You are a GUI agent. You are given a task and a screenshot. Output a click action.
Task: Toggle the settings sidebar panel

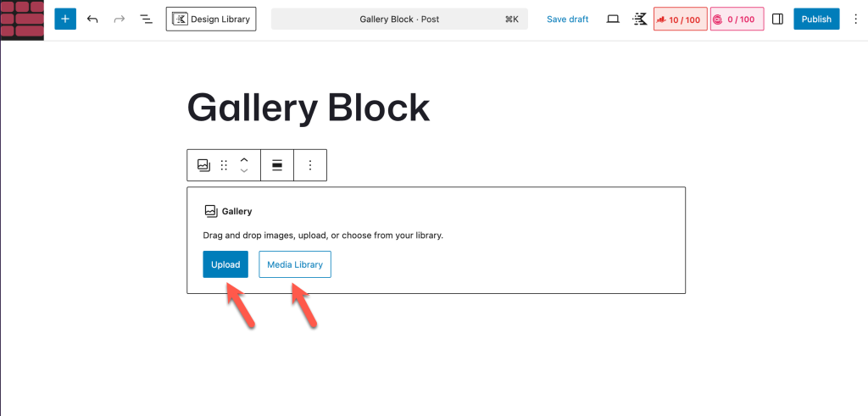(x=778, y=19)
